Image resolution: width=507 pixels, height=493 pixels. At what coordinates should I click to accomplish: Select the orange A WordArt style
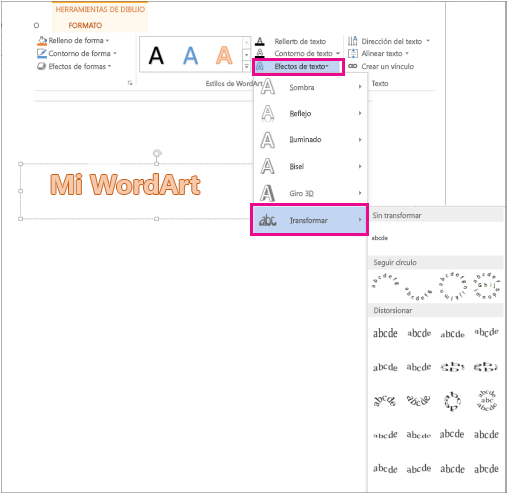click(224, 55)
